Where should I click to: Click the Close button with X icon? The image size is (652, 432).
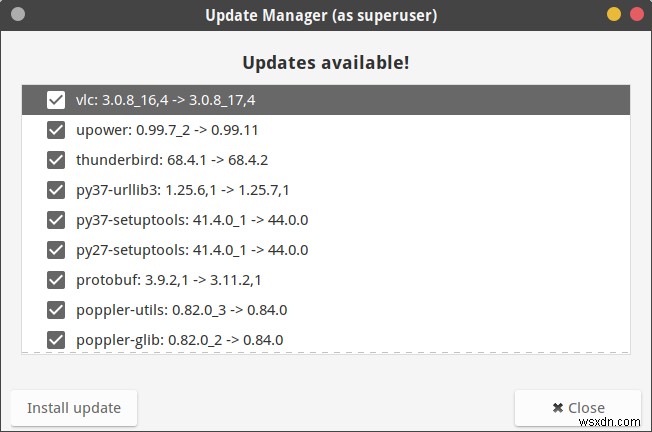(x=578, y=408)
